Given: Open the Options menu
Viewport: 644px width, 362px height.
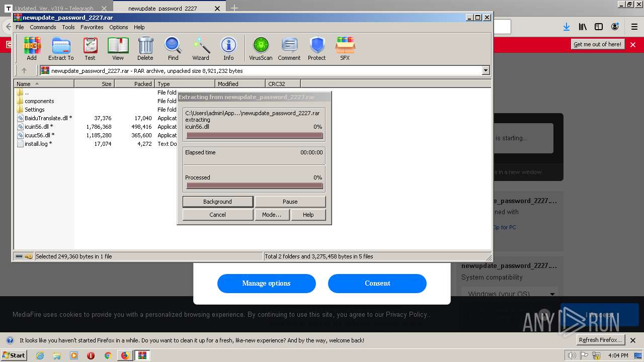Looking at the screenshot, I should (119, 27).
